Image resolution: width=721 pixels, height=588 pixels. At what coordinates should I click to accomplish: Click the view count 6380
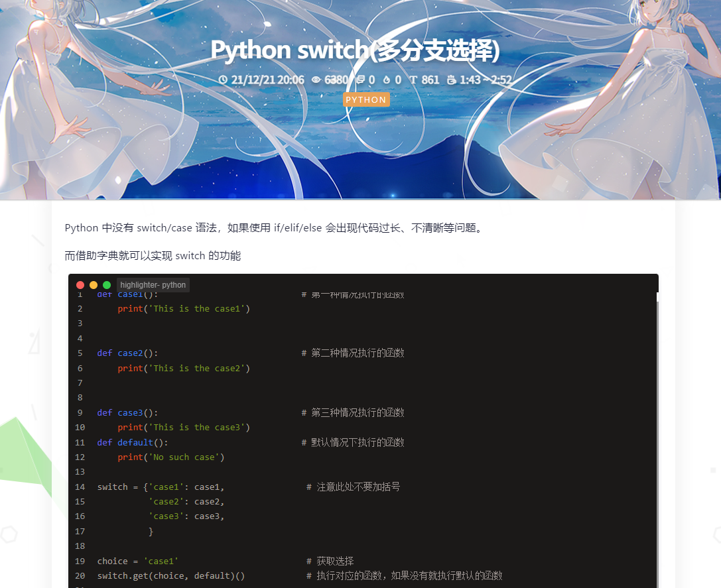336,80
